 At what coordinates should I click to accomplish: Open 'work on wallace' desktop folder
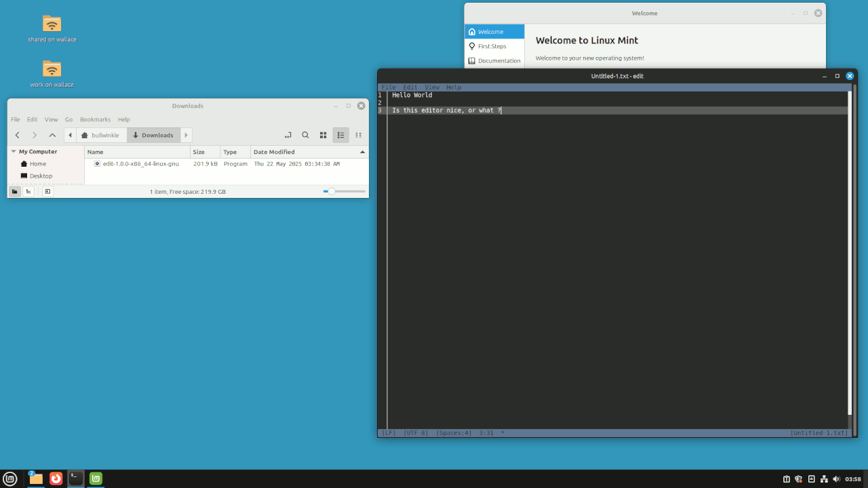(x=52, y=74)
